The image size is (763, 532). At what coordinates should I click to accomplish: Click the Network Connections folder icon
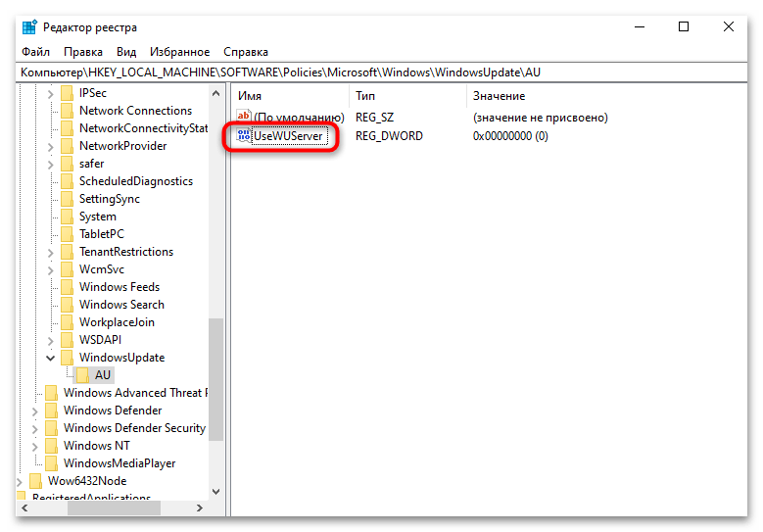[68, 111]
